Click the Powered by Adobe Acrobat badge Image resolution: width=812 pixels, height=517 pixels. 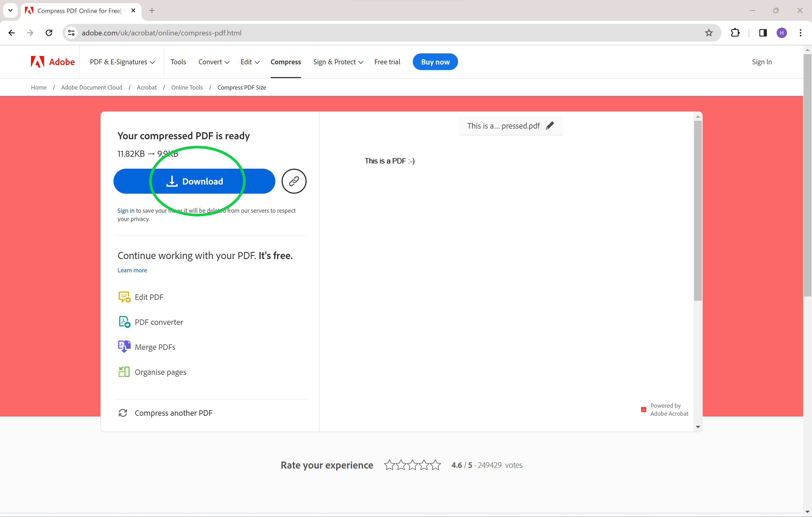point(664,409)
